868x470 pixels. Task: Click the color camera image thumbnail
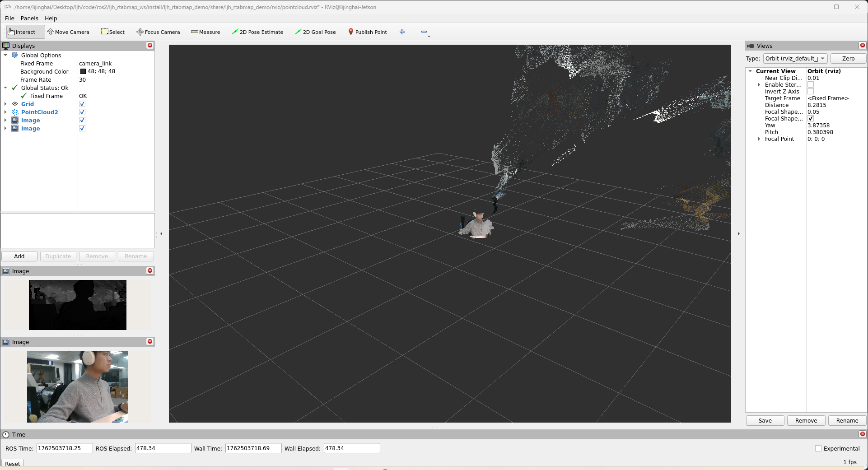(78, 386)
